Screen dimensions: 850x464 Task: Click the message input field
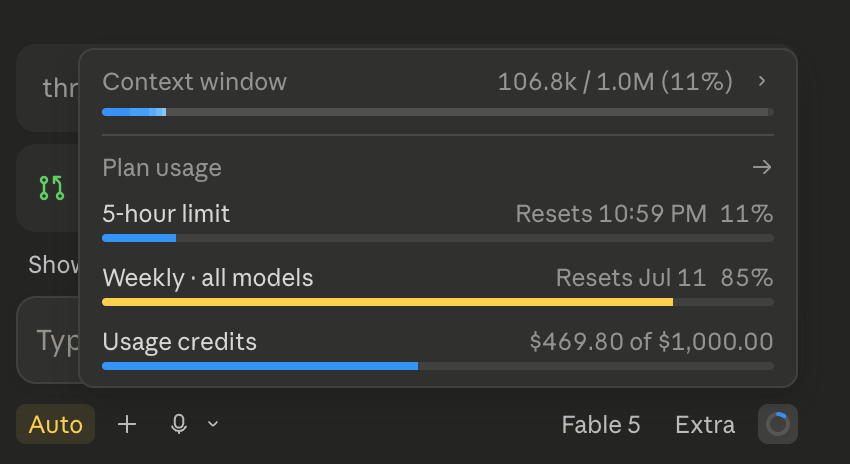tap(48, 340)
